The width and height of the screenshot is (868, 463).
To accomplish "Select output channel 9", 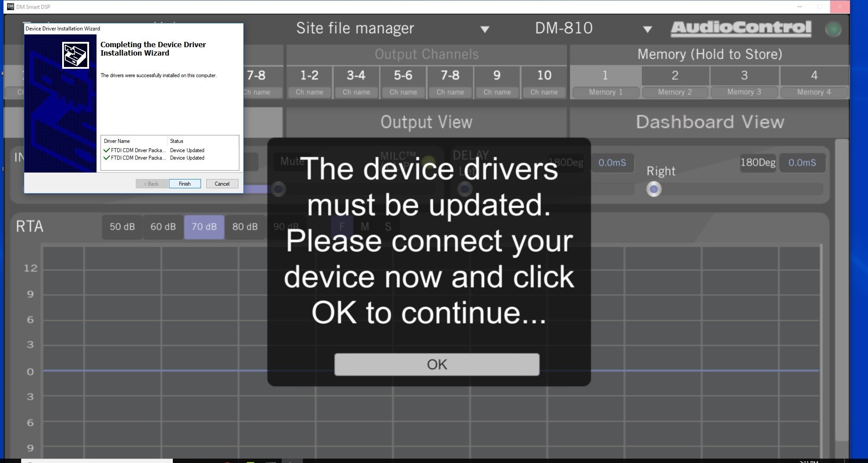I will pyautogui.click(x=497, y=75).
